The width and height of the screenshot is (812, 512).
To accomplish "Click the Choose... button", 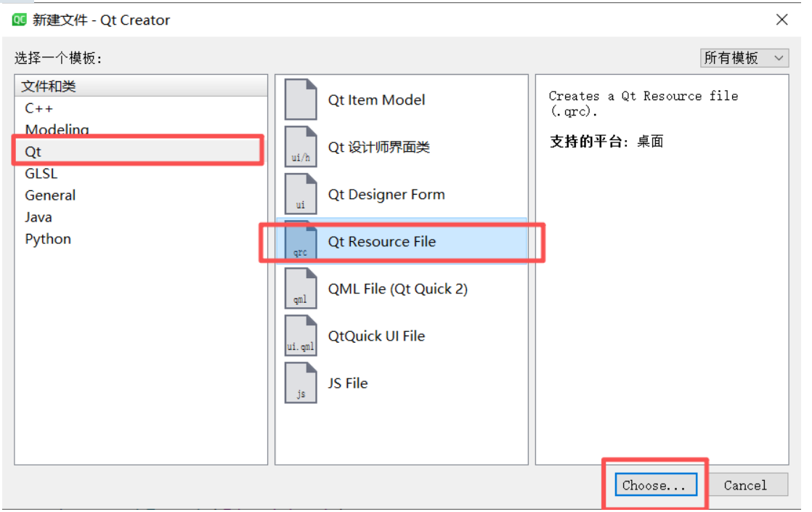I will pos(656,484).
